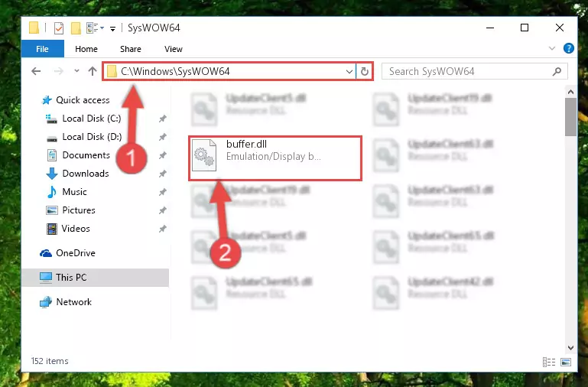
Task: Click the New folder quick access icon
Action: 76,28
